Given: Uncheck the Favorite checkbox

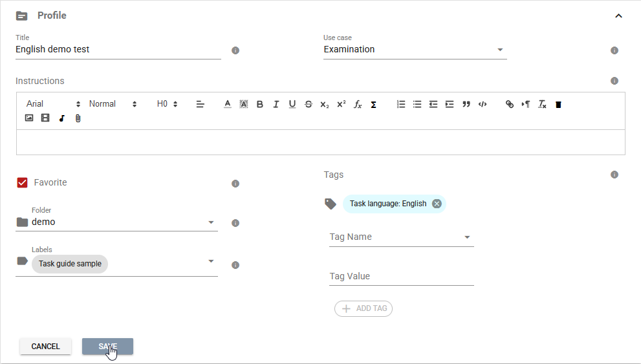Looking at the screenshot, I should click(23, 182).
